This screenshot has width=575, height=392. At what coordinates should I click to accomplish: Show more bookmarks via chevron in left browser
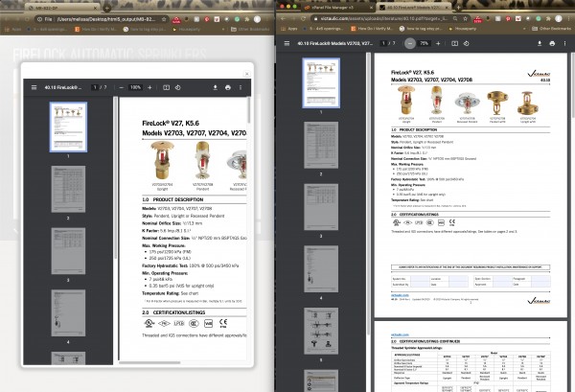[223, 29]
